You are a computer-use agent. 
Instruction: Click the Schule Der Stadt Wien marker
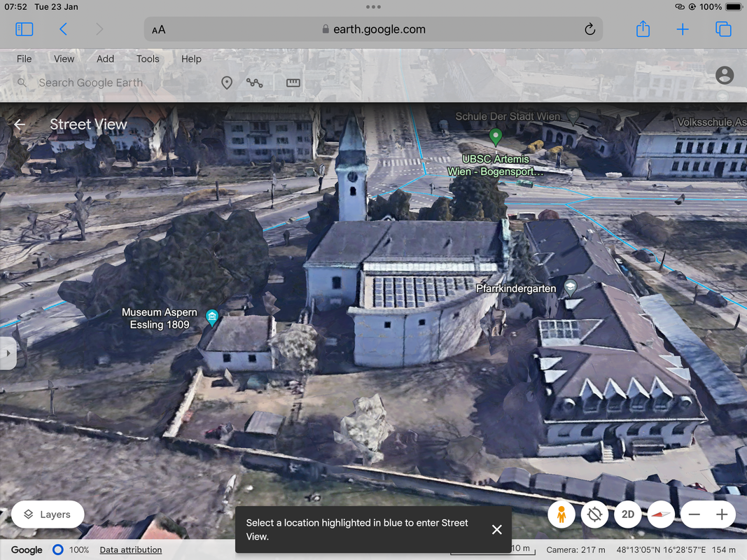[x=573, y=115]
